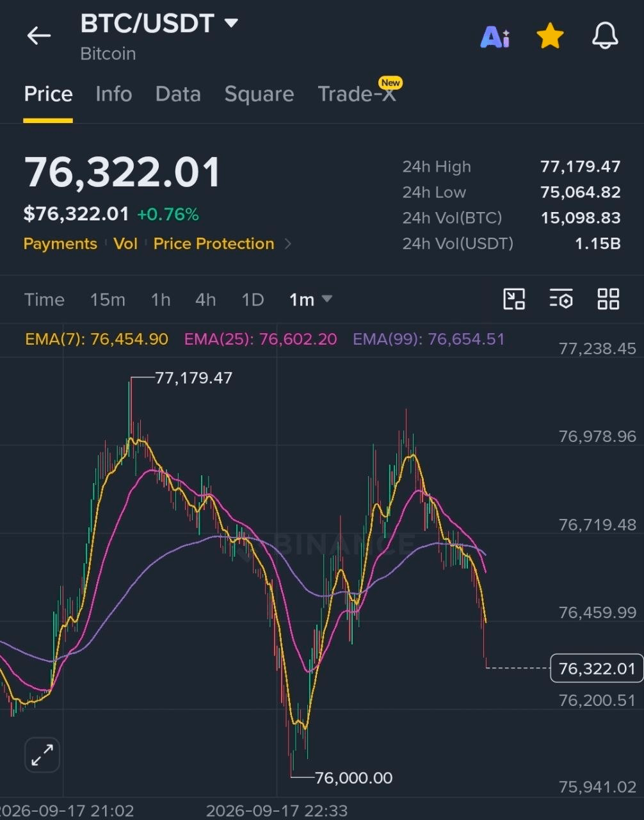The image size is (644, 820).
Task: Tap the EMA(99): 76,654.51 indicator label
Action: [429, 339]
